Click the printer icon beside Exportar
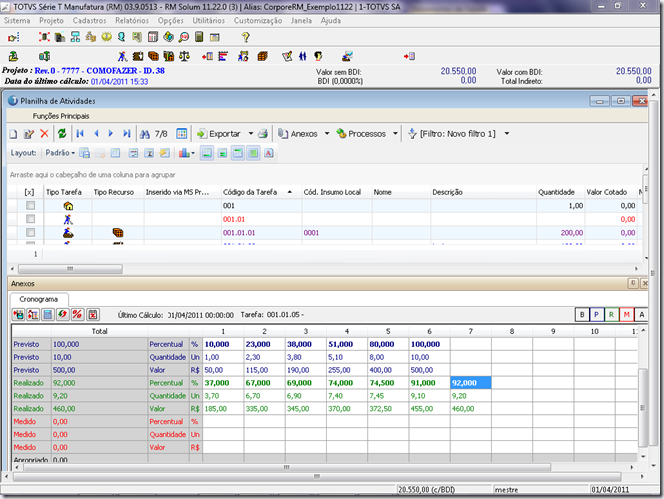The image size is (664, 499). 263,134
